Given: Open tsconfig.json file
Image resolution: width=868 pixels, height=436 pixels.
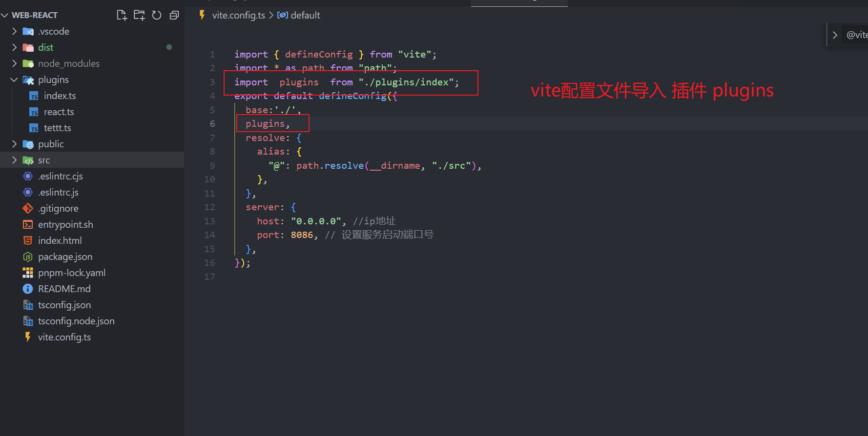Looking at the screenshot, I should pos(64,305).
